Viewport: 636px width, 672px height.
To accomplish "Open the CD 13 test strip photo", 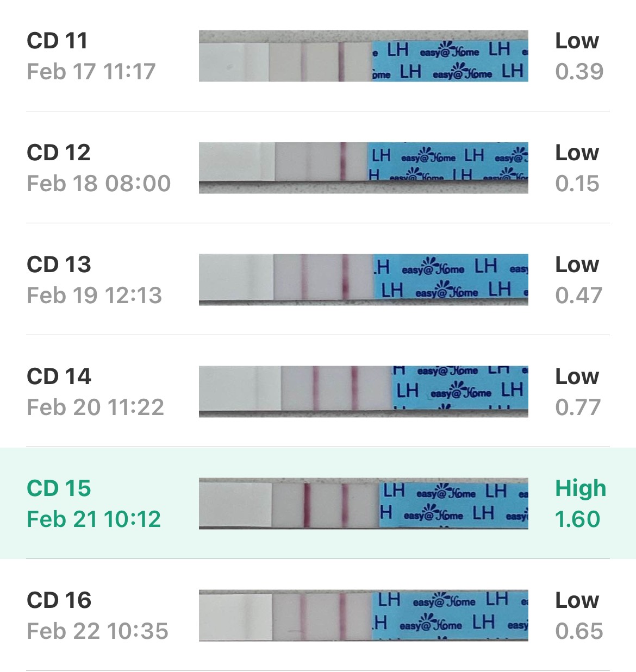I will (363, 280).
